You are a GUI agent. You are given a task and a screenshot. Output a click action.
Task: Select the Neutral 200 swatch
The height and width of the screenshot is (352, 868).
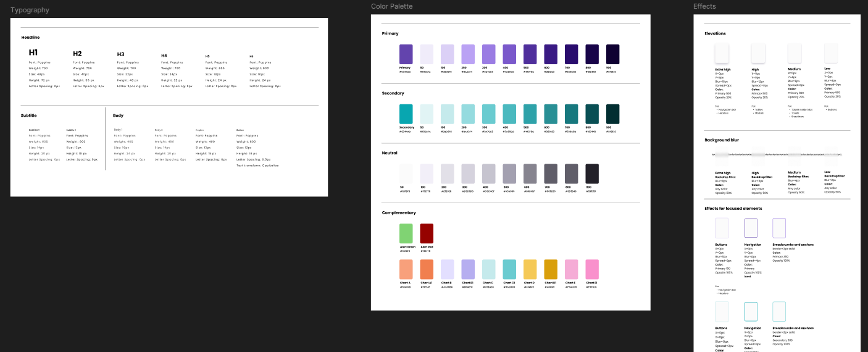click(448, 174)
